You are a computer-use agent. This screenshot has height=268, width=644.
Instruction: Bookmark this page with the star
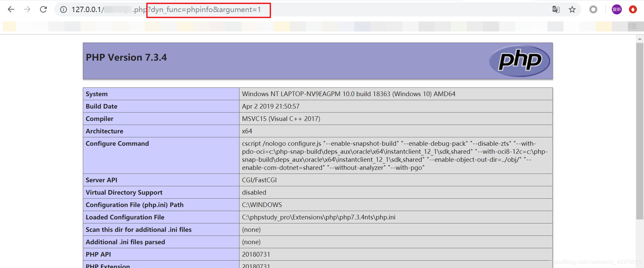[x=572, y=9]
